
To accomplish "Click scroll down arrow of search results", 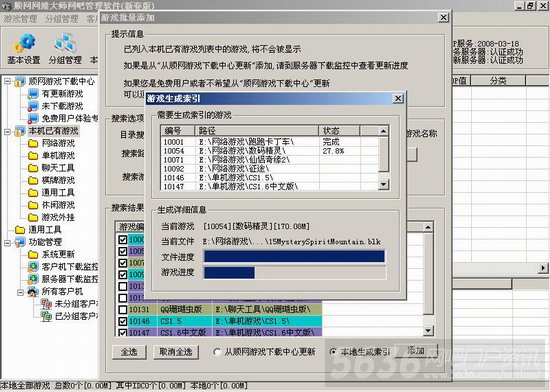I will pyautogui.click(x=428, y=330).
